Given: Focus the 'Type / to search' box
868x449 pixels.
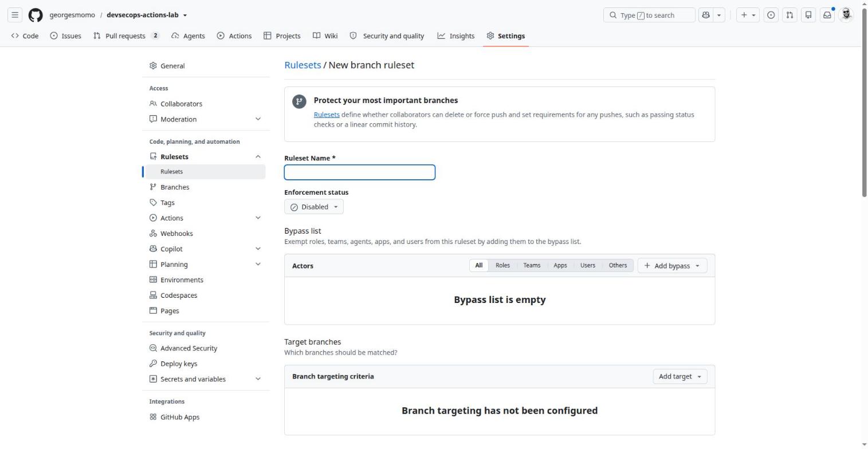Looking at the screenshot, I should coord(649,15).
